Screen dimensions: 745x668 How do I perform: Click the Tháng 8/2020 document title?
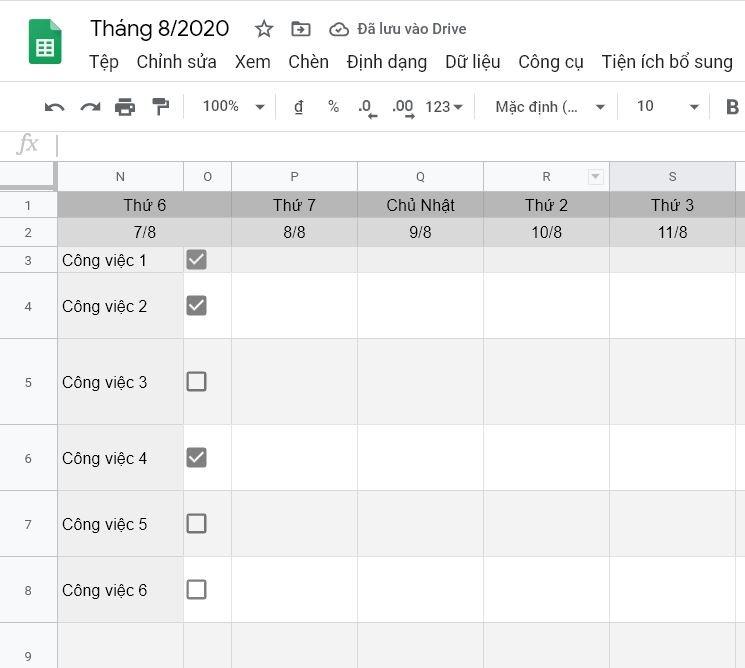pyautogui.click(x=160, y=29)
